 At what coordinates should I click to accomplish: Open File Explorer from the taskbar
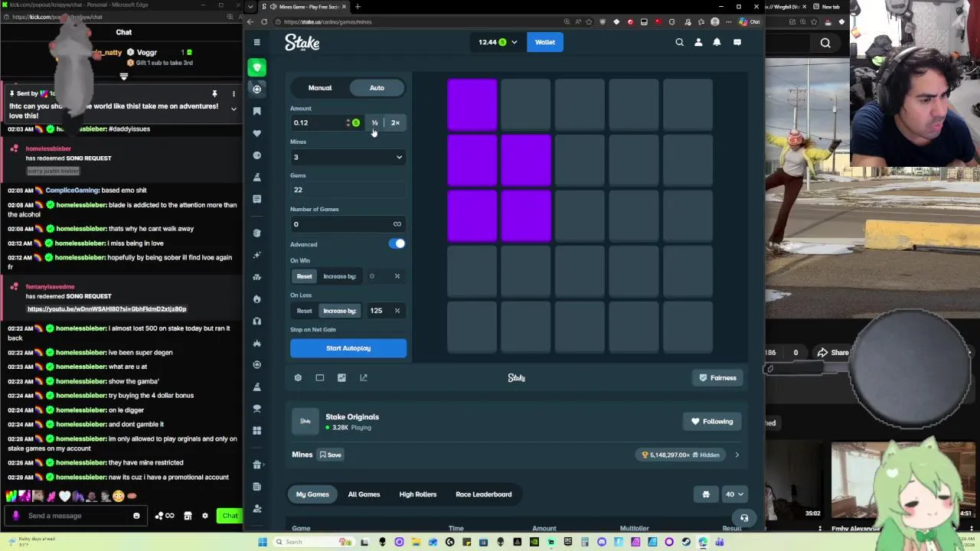[416, 542]
